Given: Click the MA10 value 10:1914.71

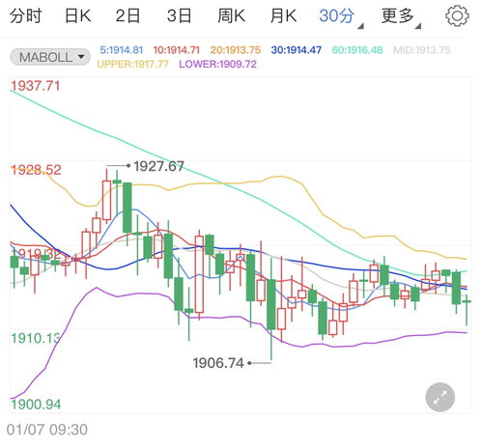Looking at the screenshot, I should pos(176,50).
